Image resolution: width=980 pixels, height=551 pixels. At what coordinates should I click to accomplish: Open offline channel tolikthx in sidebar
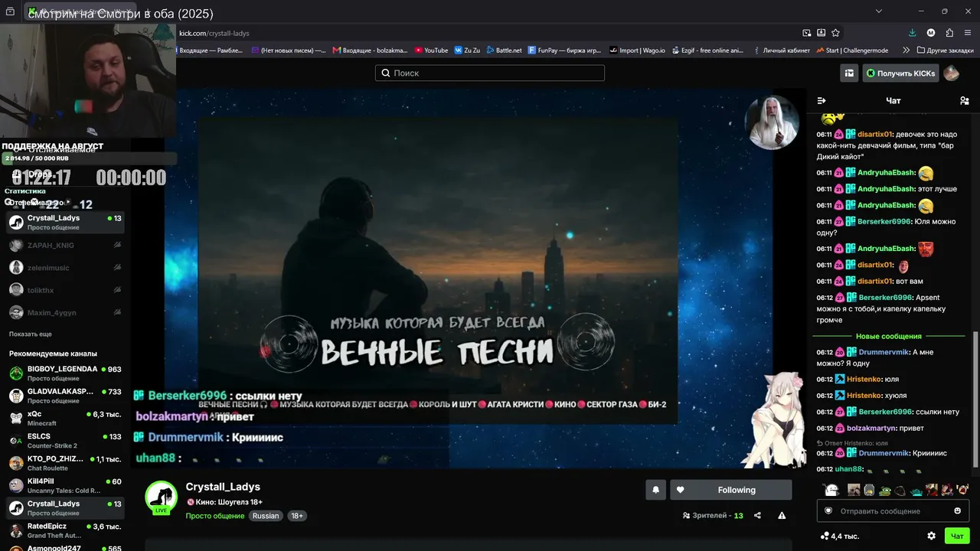[x=65, y=290]
